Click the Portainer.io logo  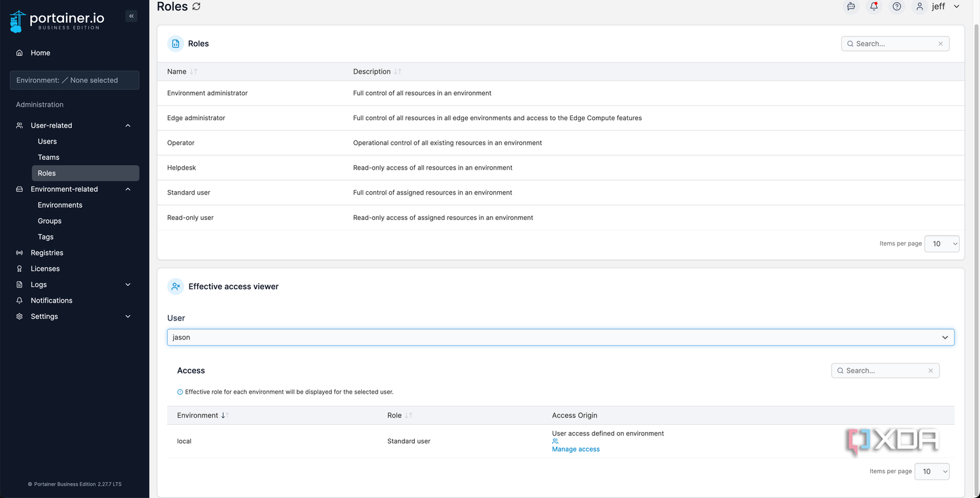(56, 21)
